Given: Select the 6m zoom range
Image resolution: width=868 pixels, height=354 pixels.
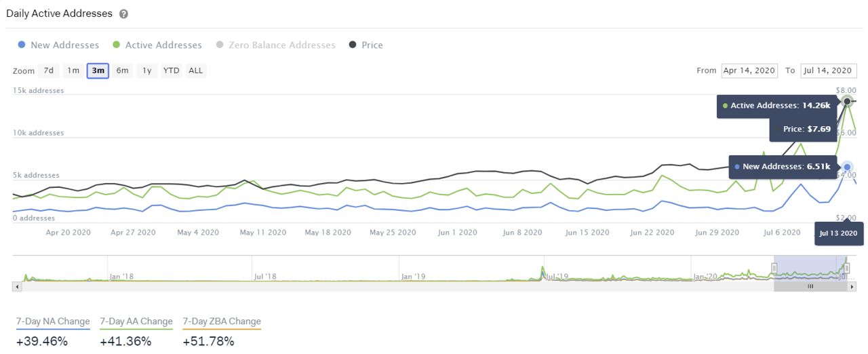Looking at the screenshot, I should pyautogui.click(x=122, y=71).
